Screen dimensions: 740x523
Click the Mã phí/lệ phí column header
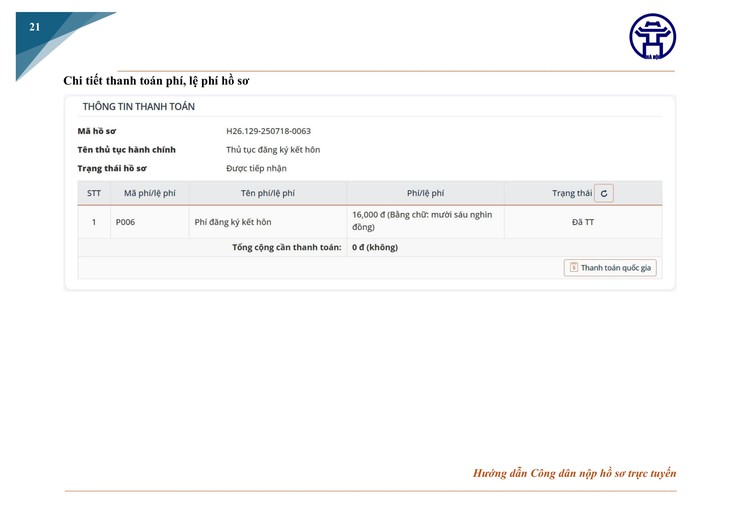click(x=149, y=193)
